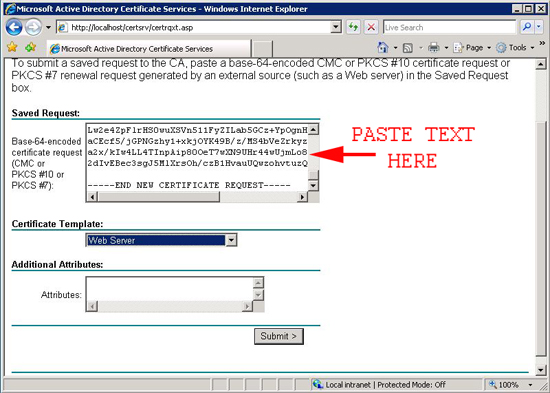Screen dimensions: 550x393
Task: Click inside the Attributes text box
Action: (x=170, y=290)
